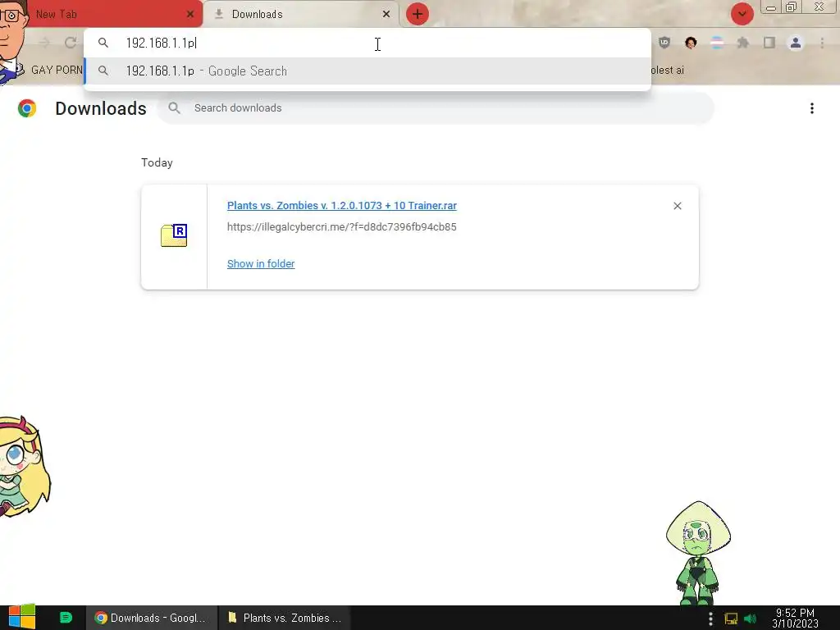Screen dimensions: 840x630
Task: Open the bookmark ending in 'olest ai'
Action: point(668,71)
